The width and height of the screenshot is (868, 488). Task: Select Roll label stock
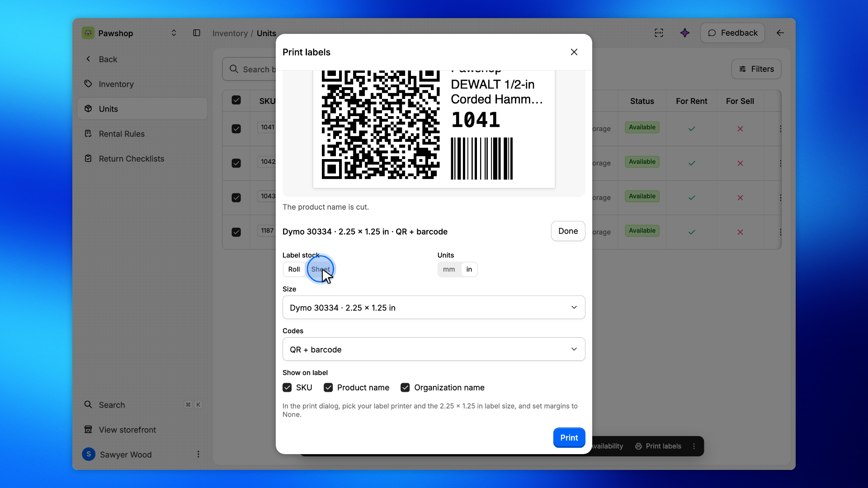tap(294, 269)
